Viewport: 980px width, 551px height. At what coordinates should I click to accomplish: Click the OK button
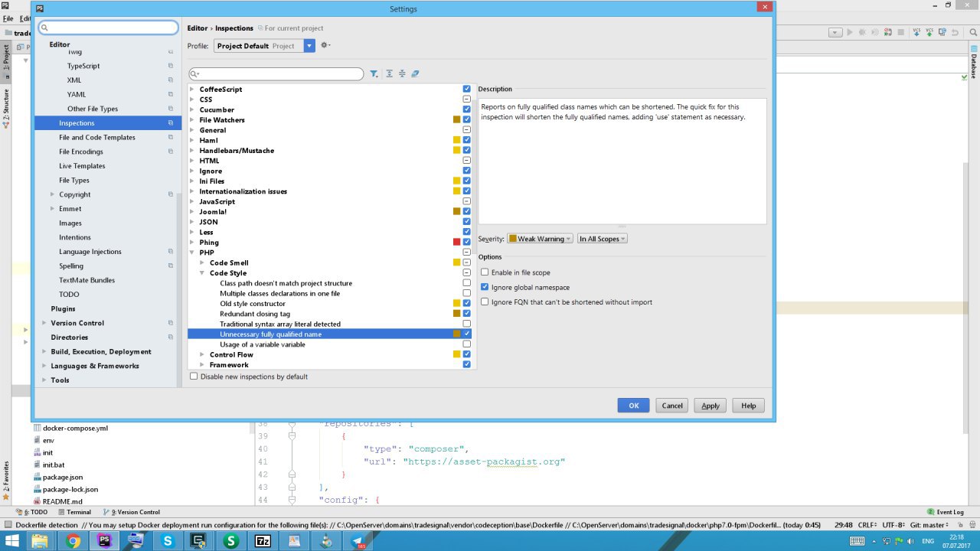point(633,406)
